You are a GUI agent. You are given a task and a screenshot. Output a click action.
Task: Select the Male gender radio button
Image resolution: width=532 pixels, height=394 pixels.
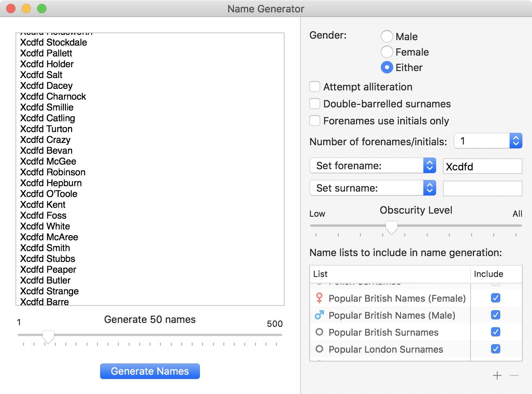(387, 36)
